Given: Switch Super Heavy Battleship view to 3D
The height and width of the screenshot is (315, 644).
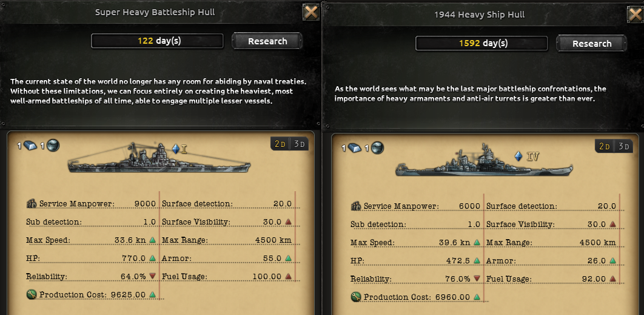Looking at the screenshot, I should pos(299,144).
